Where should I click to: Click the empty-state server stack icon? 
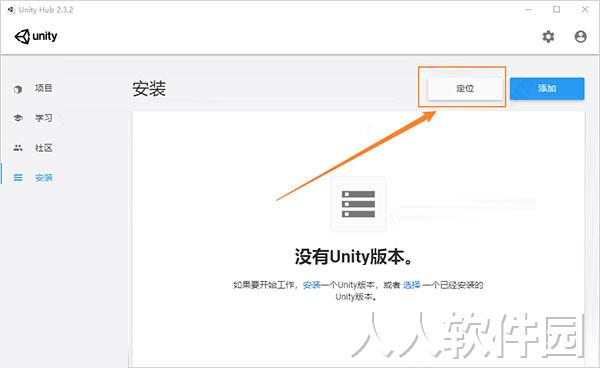358,204
